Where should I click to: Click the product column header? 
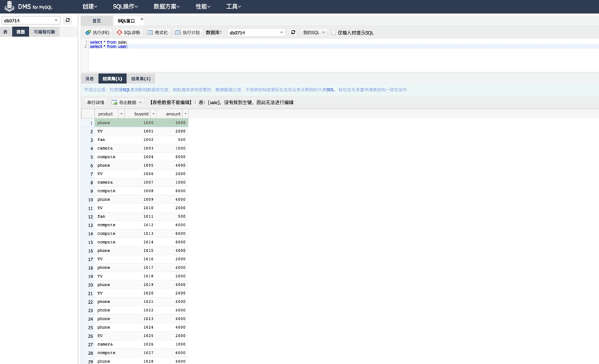click(107, 113)
